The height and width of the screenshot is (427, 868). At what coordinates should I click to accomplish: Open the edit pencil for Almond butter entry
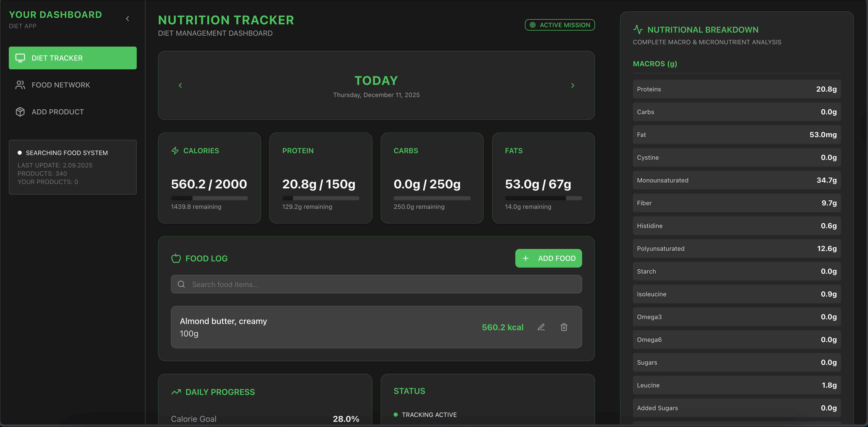(x=541, y=327)
